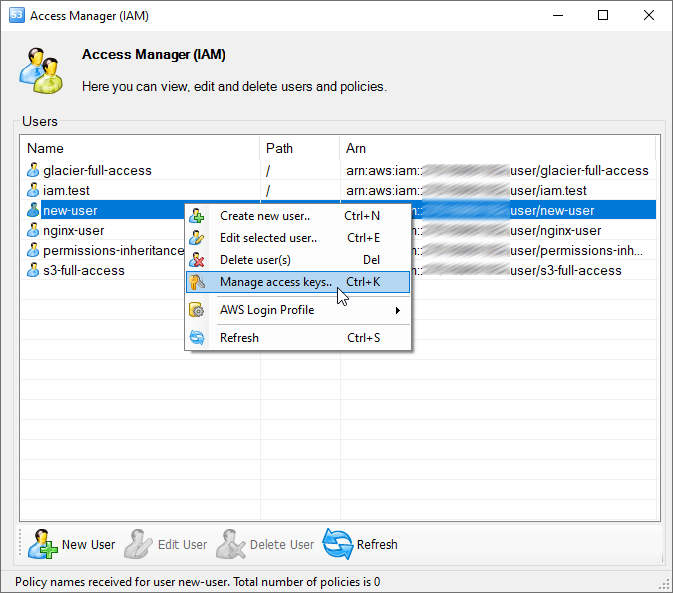Choose Refresh Ctrl+S from context menu
This screenshot has width=673, height=593.
(x=298, y=338)
